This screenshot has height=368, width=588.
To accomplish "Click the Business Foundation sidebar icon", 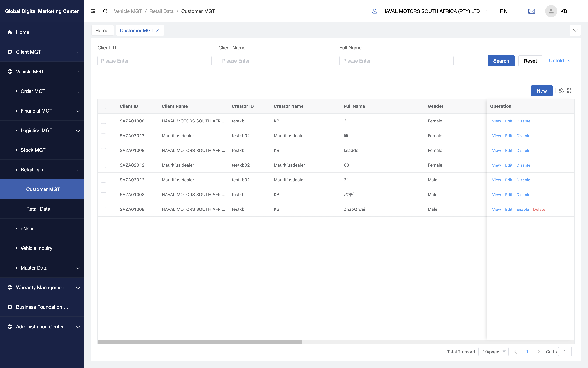I will coord(10,307).
